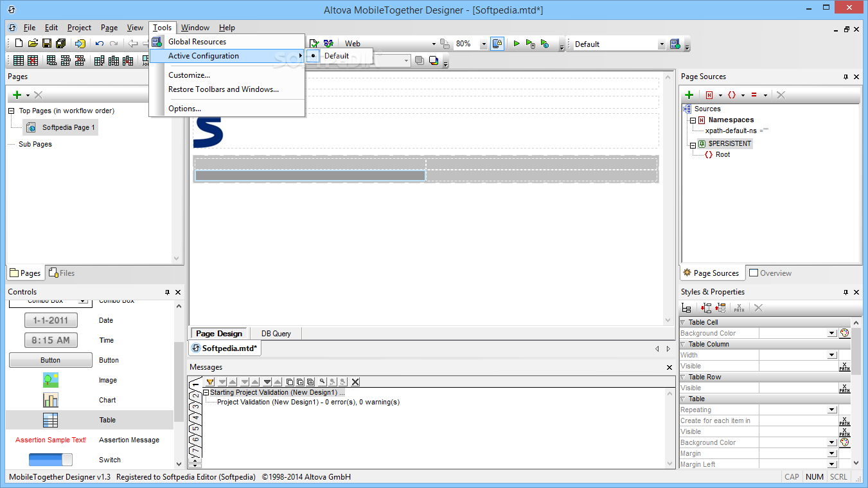Pick Table Background Color with palette icon
The image size is (868, 488).
[844, 442]
